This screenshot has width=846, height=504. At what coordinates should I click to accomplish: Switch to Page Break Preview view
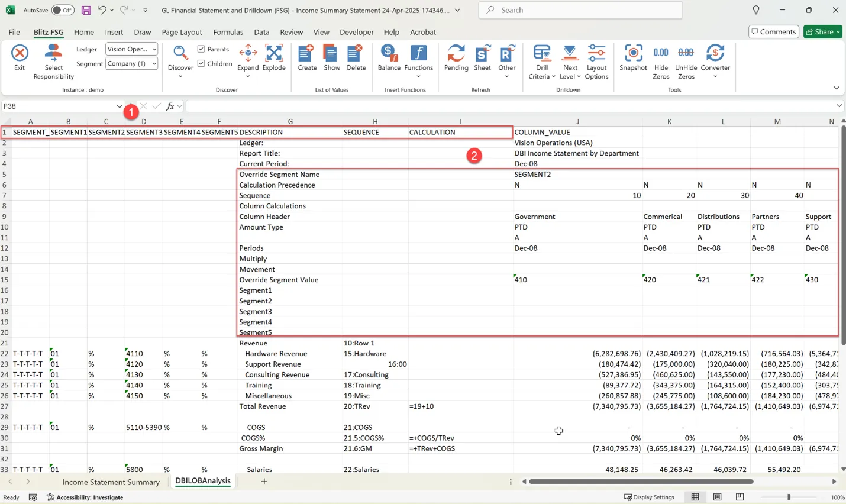(740, 497)
